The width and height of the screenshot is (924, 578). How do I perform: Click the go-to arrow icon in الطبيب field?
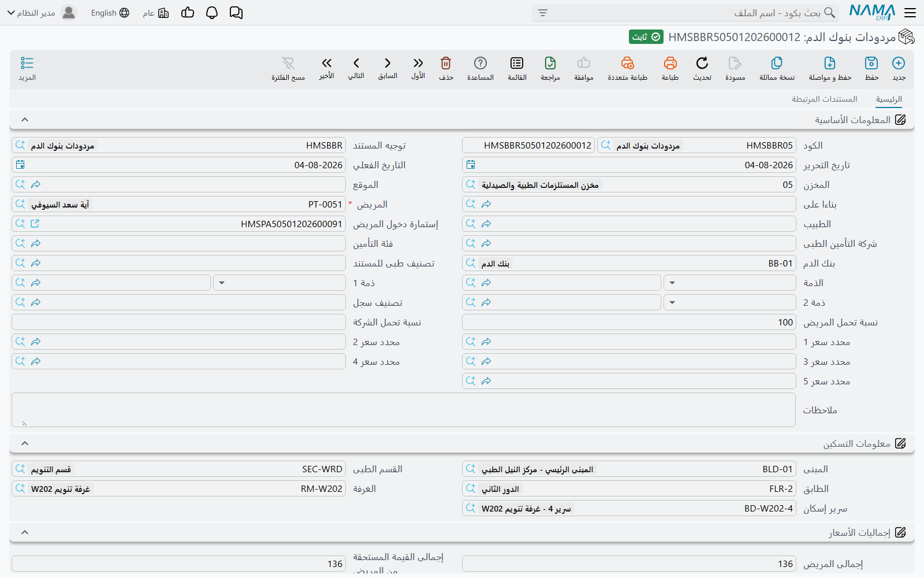pyautogui.click(x=486, y=224)
